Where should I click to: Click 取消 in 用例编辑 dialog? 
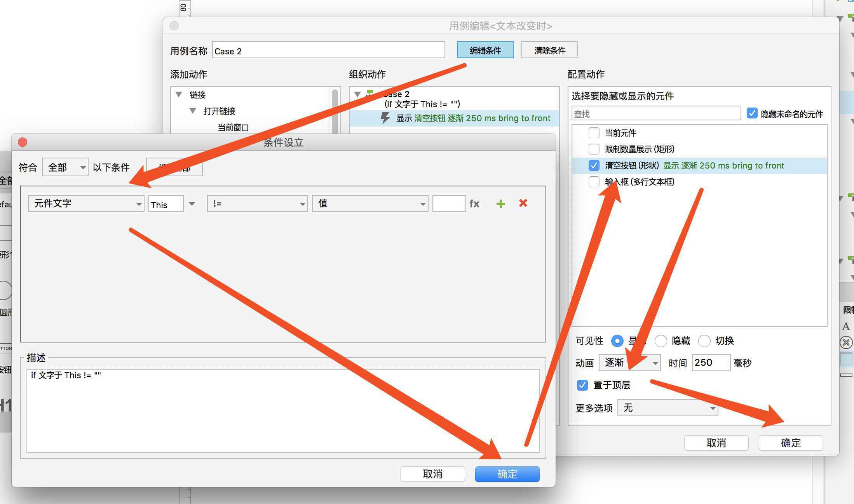[x=716, y=443]
